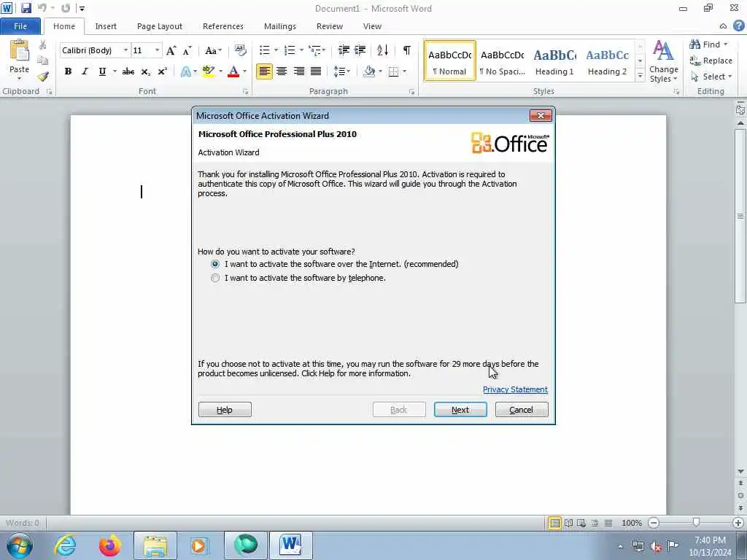Click the Paste icon in Clipboard group

pyautogui.click(x=19, y=51)
